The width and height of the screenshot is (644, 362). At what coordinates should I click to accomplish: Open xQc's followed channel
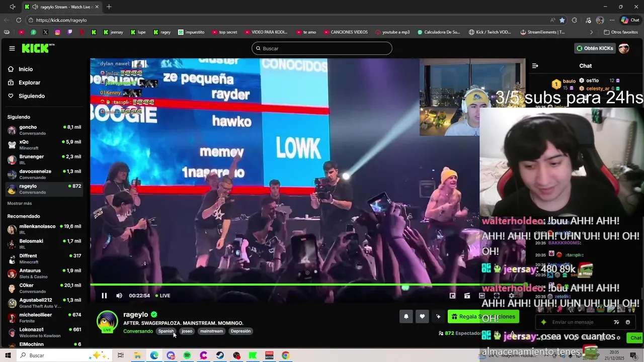(44, 144)
